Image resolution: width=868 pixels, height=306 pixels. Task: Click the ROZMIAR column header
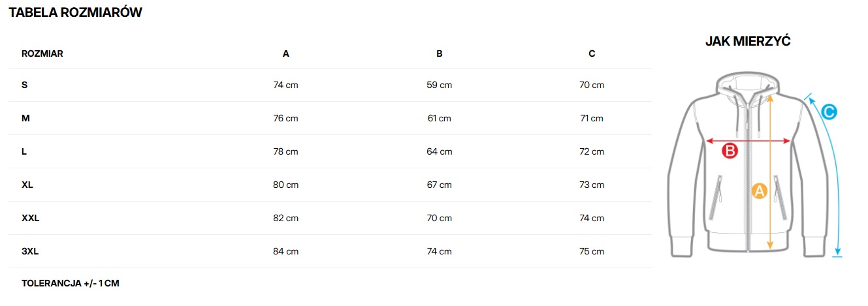coord(42,54)
